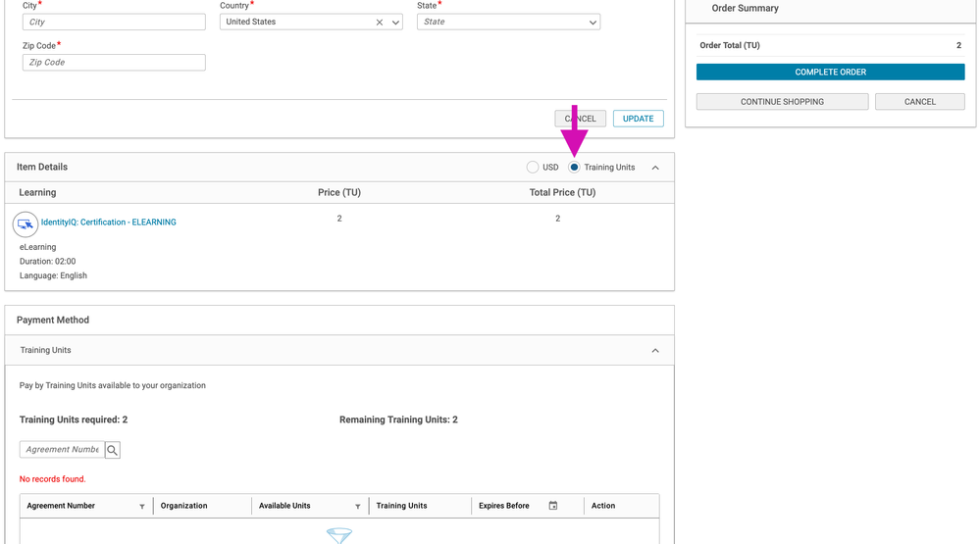Select the Training Units radio button
Screen dimensions: 980x544
point(575,168)
